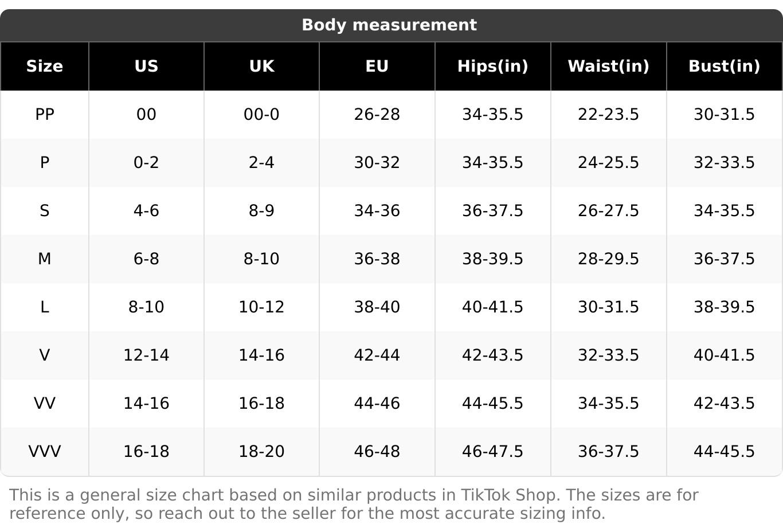Select EU value 46-48
Screen dimensions: 783x532
point(377,452)
